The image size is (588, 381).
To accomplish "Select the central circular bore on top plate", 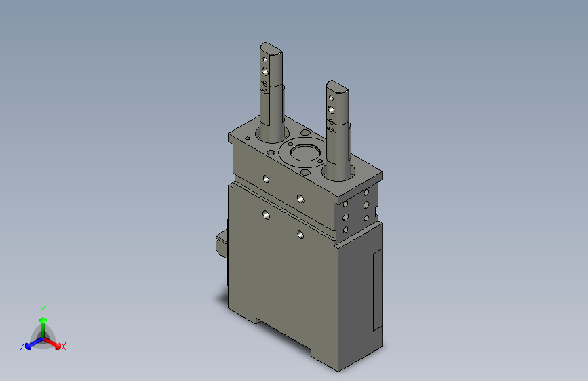I will (305, 154).
